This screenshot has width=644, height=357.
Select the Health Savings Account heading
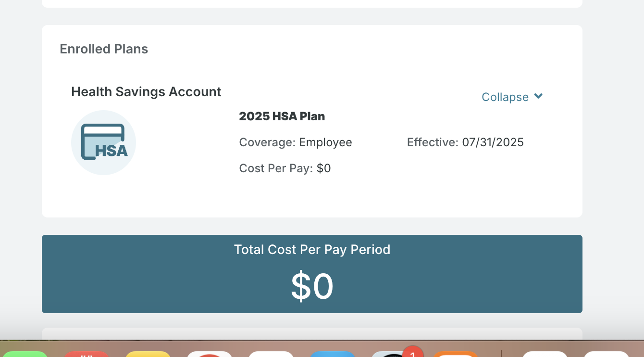click(146, 92)
